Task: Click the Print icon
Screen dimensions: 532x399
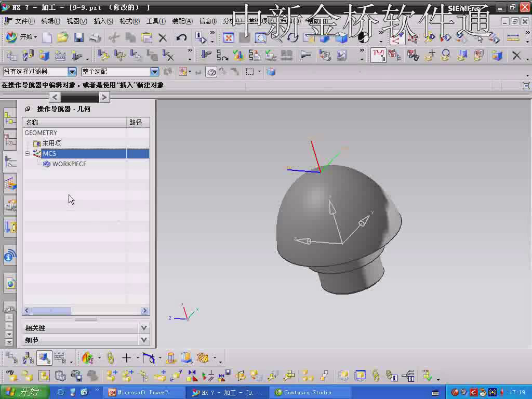Action: pyautogui.click(x=96, y=37)
